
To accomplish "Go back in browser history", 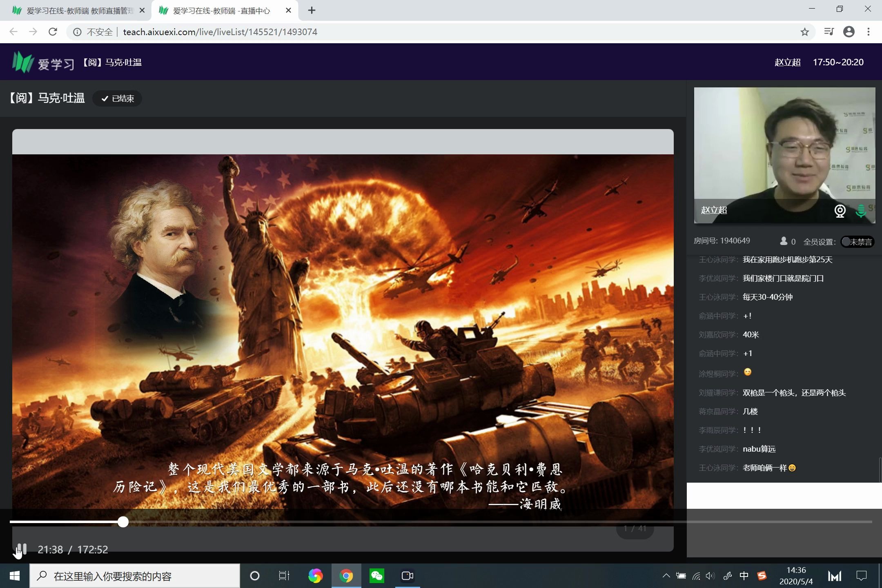I will tap(13, 32).
